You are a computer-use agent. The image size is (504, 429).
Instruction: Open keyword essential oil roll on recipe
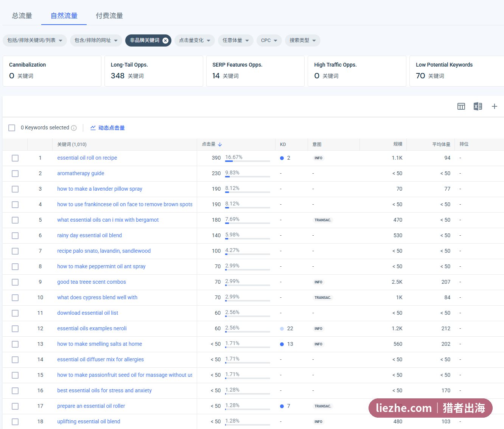87,158
